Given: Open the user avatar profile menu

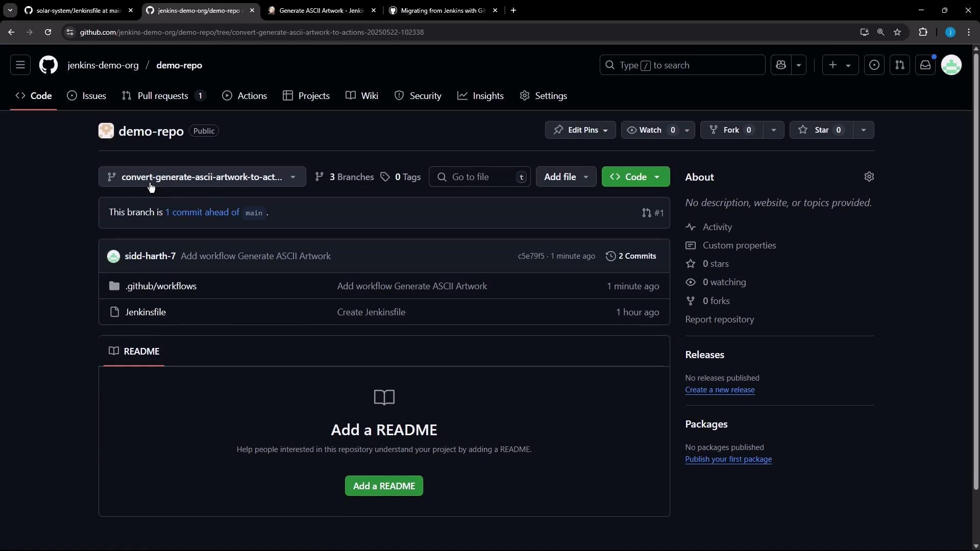Looking at the screenshot, I should coord(951,65).
